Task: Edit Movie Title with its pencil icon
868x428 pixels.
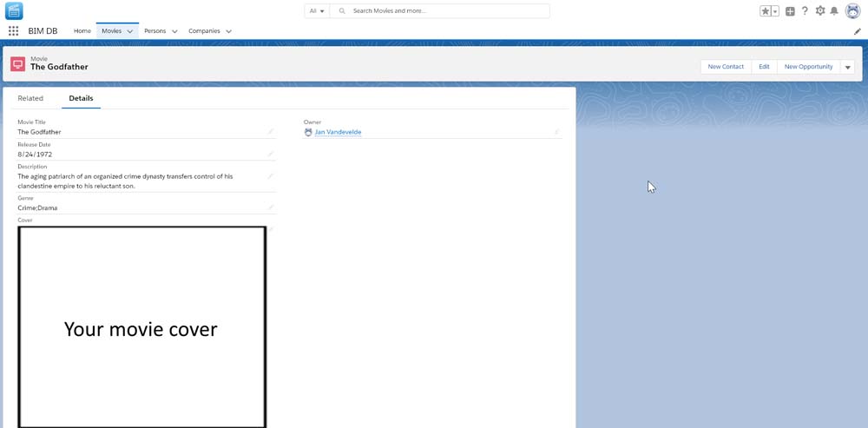Action: click(271, 132)
